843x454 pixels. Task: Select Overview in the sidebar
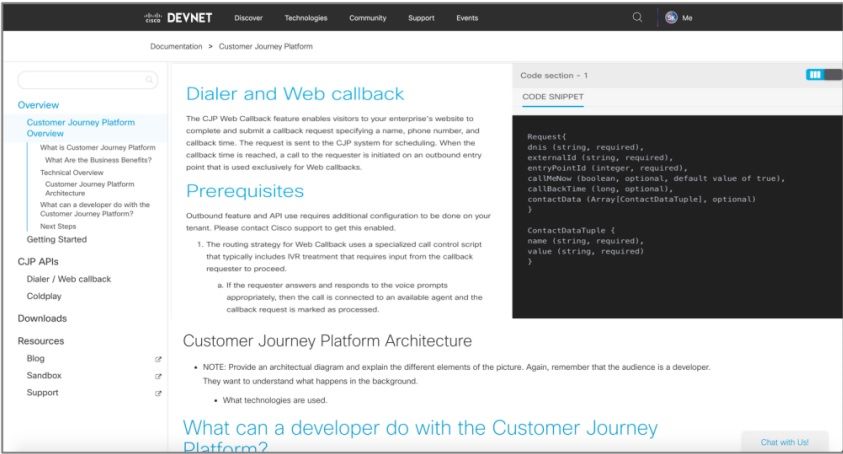(x=38, y=105)
